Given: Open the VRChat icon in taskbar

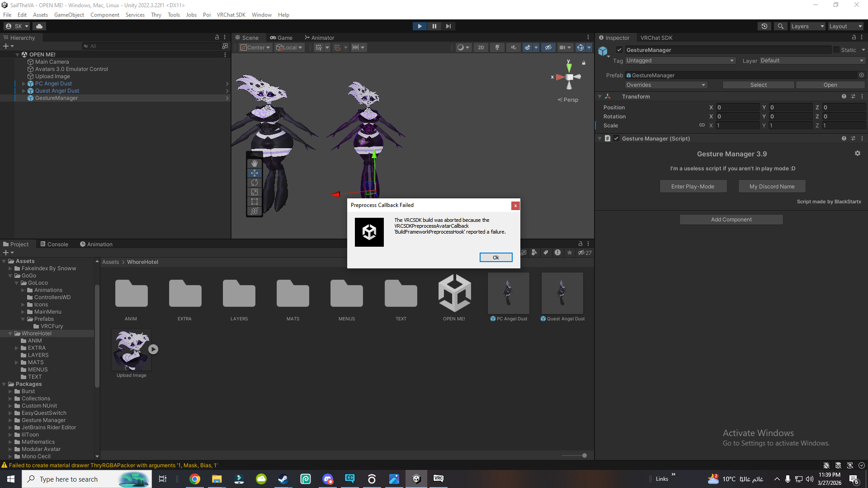Looking at the screenshot, I should (438, 479).
